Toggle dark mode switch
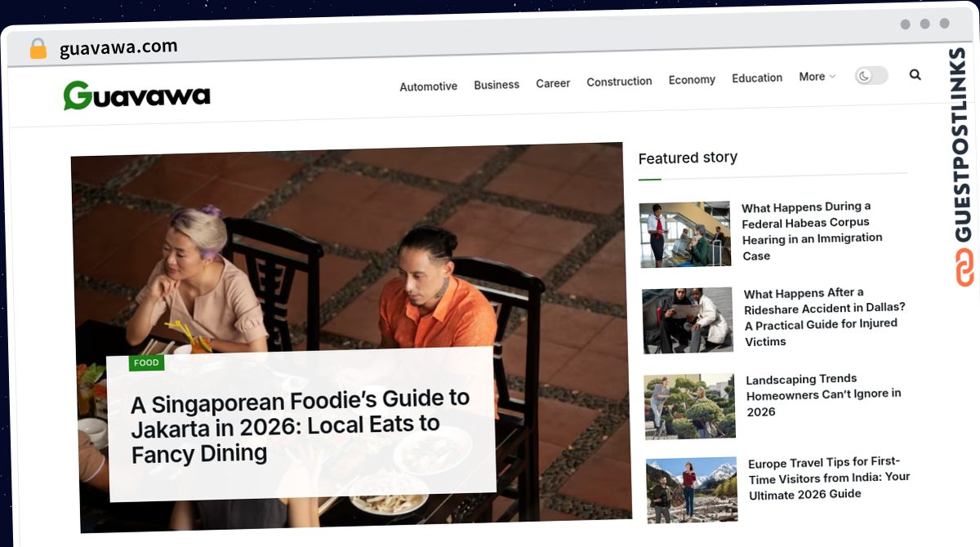 871,76
